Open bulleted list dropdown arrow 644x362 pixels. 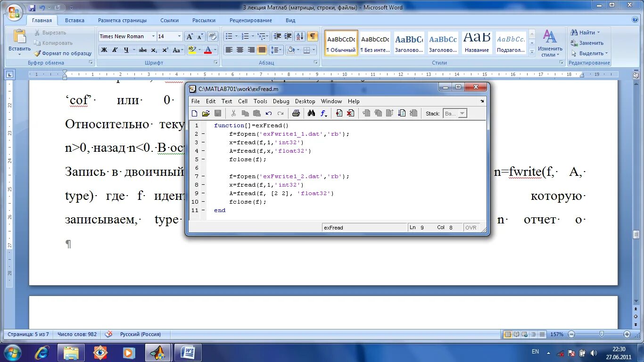pyautogui.click(x=236, y=36)
